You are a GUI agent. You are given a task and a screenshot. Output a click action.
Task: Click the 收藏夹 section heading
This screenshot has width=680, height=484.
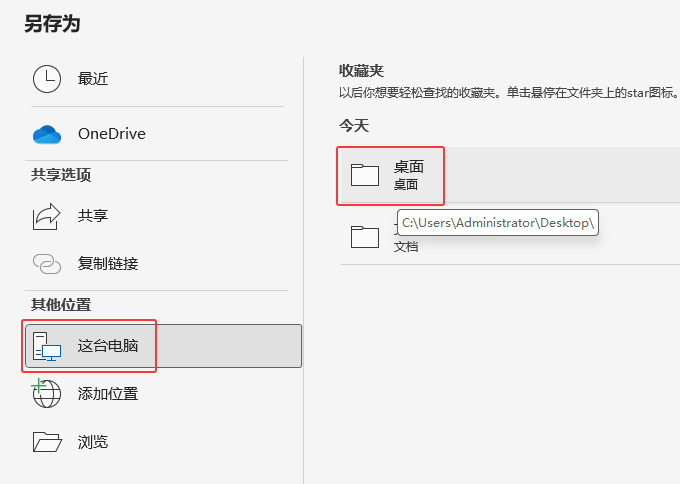click(361, 71)
